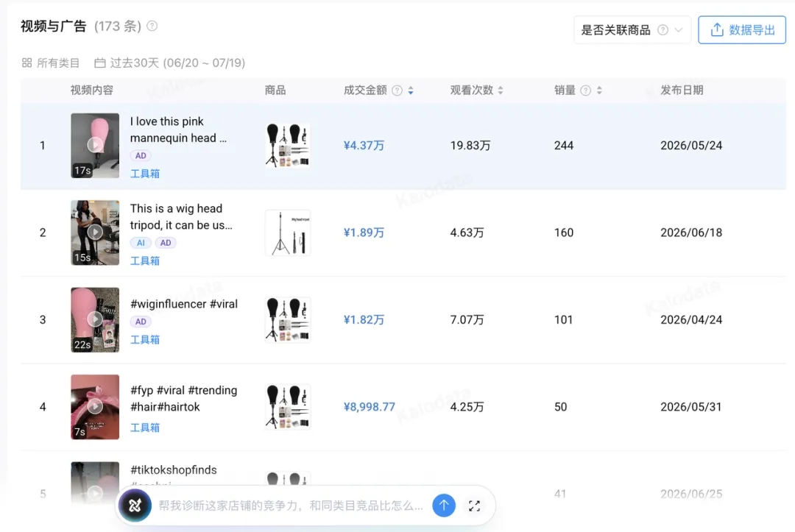Open product image in row 4
This screenshot has width=795, height=532.
tap(288, 407)
